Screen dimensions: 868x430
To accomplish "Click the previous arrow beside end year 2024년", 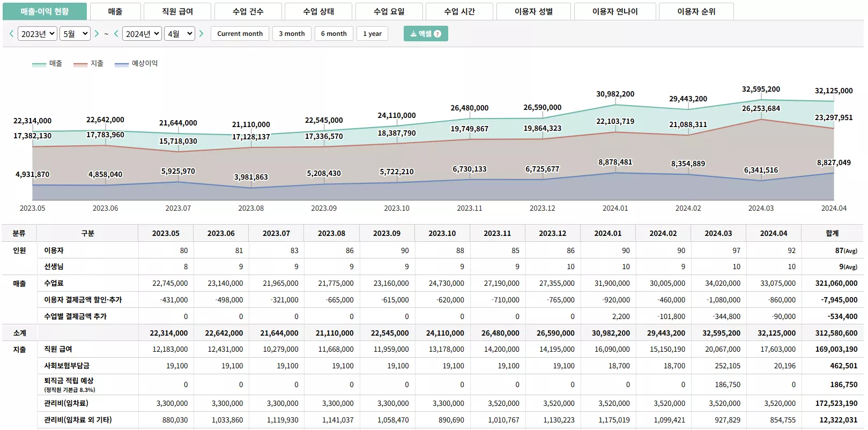I will (x=116, y=34).
